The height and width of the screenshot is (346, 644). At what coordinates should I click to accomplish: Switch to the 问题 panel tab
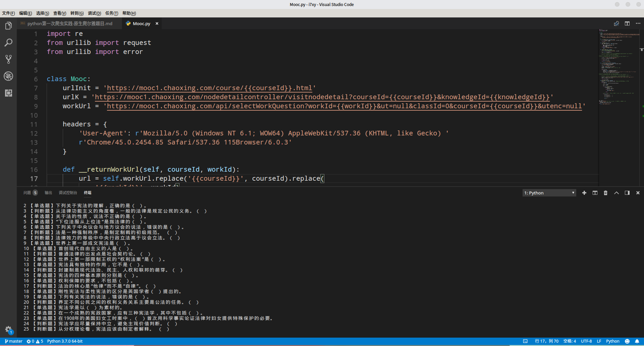27,193
